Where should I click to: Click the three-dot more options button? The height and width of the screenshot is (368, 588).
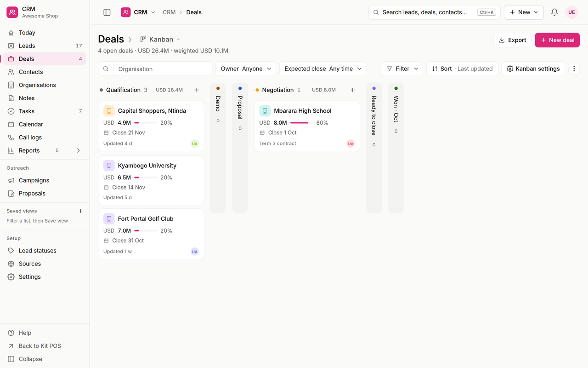(574, 69)
